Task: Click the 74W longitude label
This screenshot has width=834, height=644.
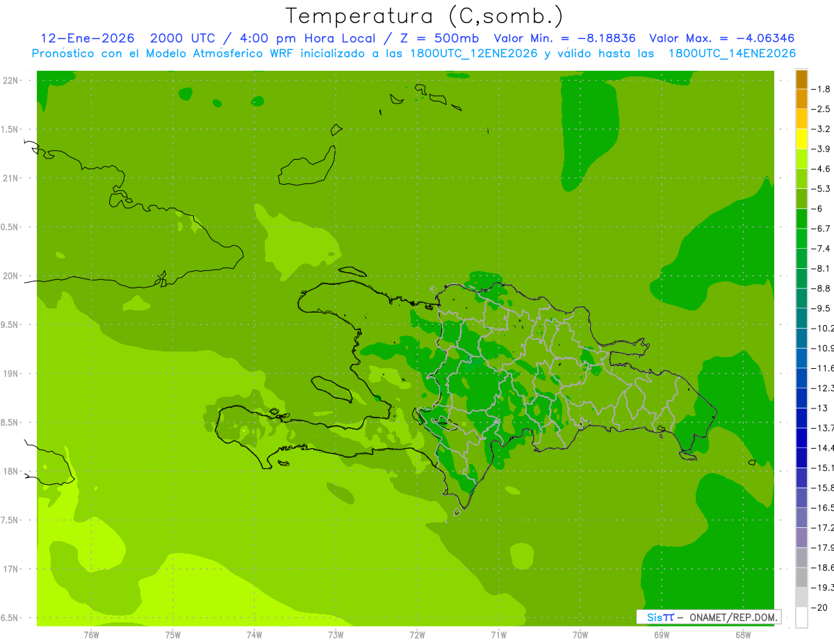Action: pos(254,635)
